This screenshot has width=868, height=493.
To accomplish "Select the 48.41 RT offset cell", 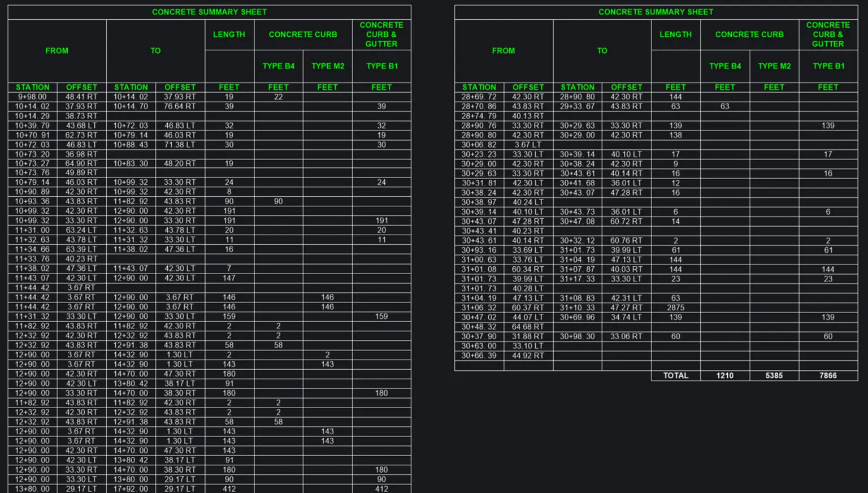I will tap(81, 97).
